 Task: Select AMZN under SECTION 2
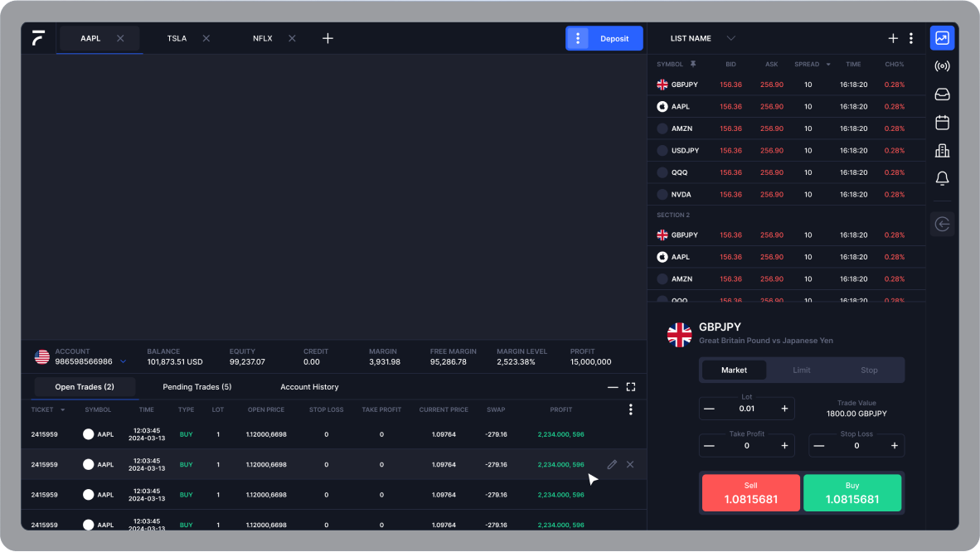(786, 278)
